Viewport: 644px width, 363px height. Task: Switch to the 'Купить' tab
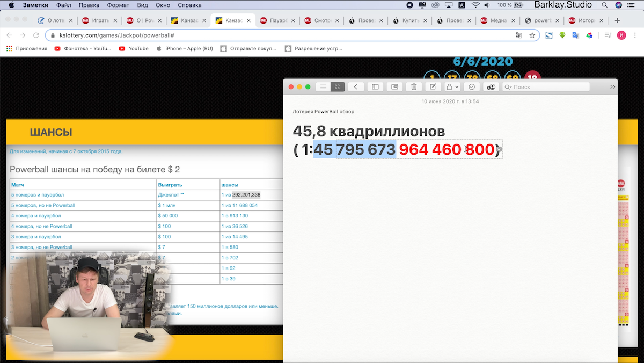pos(411,21)
